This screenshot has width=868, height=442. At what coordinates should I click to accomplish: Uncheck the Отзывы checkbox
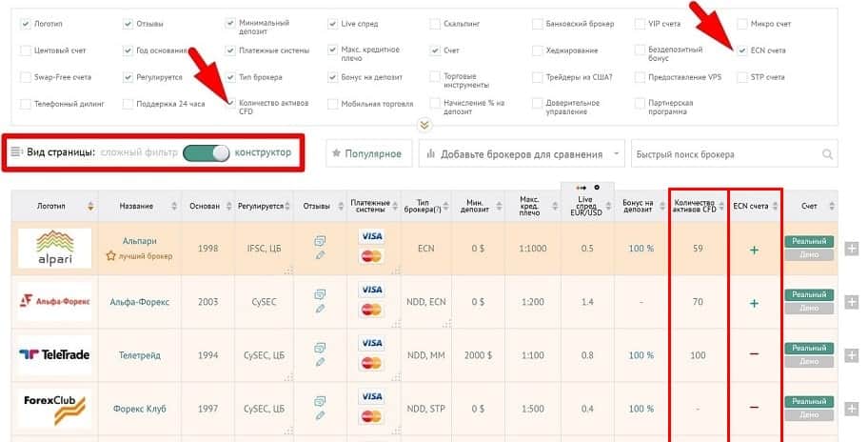coord(128,24)
